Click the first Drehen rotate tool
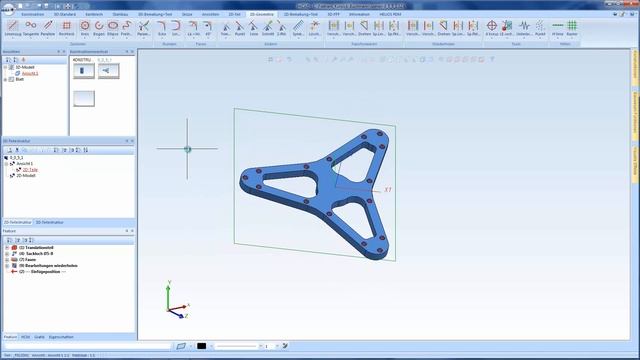This screenshot has height=360, width=640. [364, 28]
